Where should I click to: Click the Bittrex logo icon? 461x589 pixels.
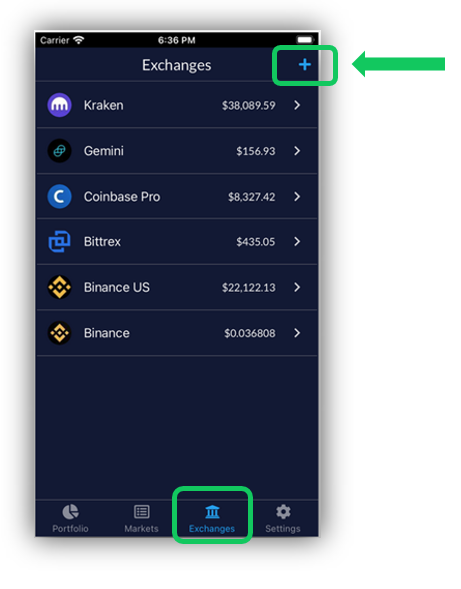click(59, 242)
